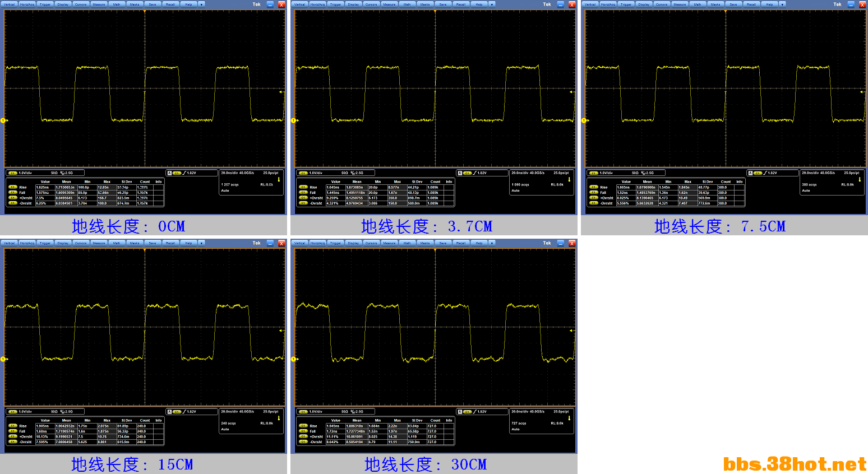Click the 240 acqs readout in the 15CM panel

coord(228,424)
